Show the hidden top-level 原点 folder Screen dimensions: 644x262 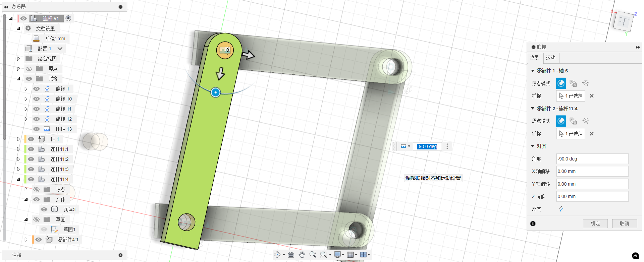(29, 69)
